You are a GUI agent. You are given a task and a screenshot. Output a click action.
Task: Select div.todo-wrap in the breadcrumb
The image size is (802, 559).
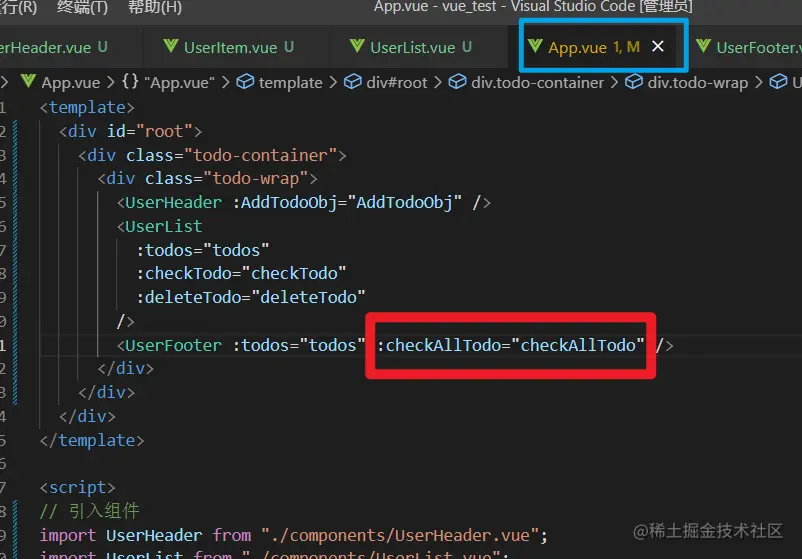click(x=698, y=82)
